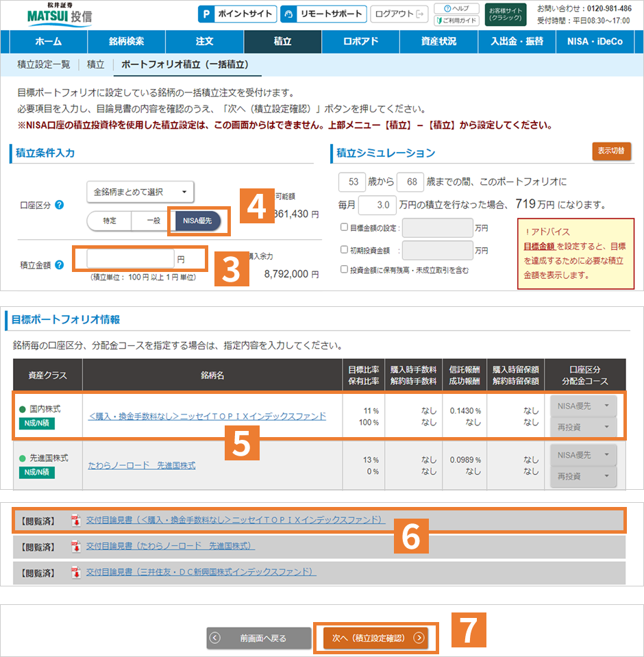Click the help icon beside 口座区分
644x657 pixels.
60,205
